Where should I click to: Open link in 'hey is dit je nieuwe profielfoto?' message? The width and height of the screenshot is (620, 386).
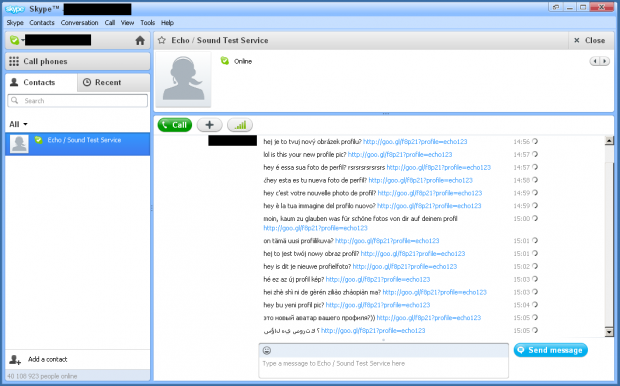(405, 267)
